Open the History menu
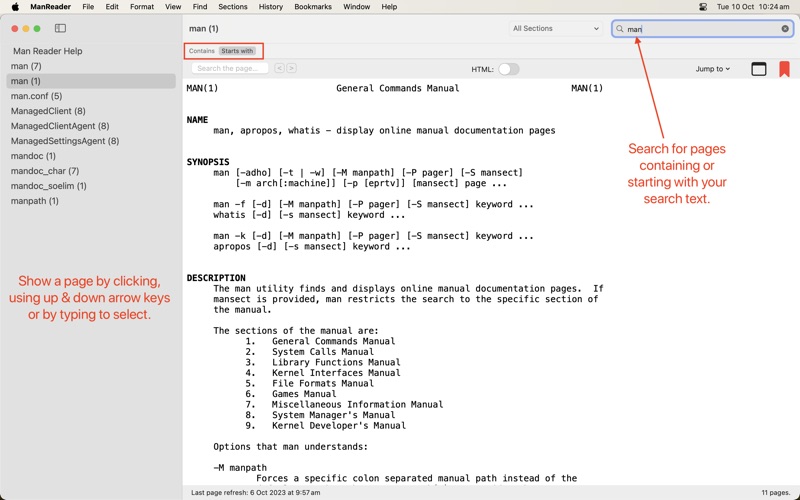The image size is (800, 500). point(270,7)
